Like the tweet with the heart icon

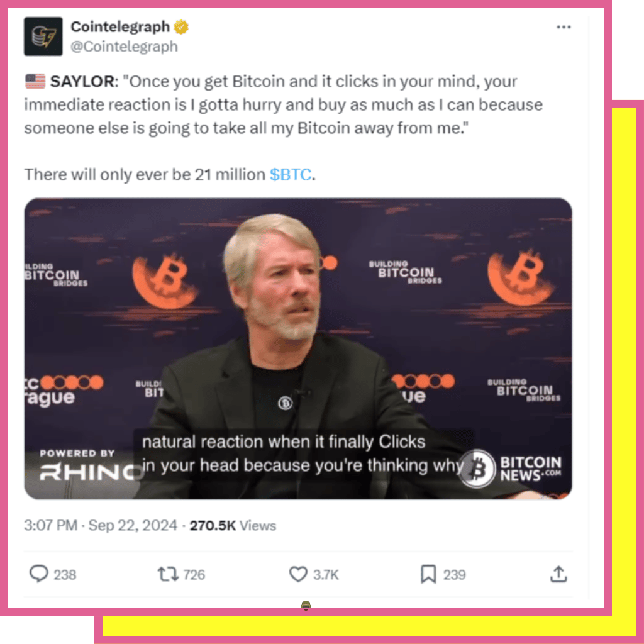pos(298,574)
